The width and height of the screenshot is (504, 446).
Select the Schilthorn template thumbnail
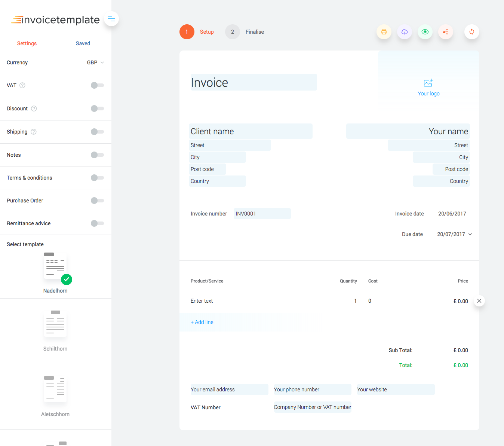pyautogui.click(x=55, y=324)
